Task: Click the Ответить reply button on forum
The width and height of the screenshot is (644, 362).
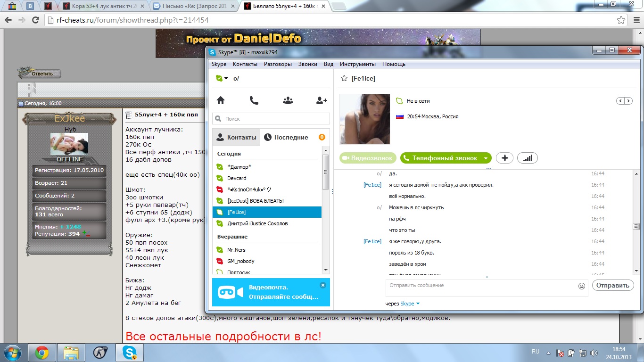Action: (40, 74)
